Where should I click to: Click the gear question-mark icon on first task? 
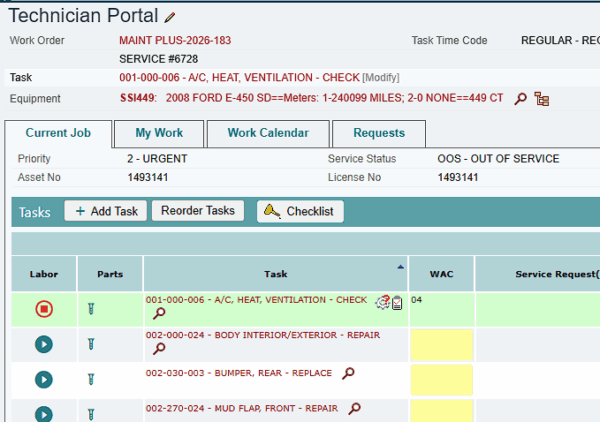click(x=383, y=303)
